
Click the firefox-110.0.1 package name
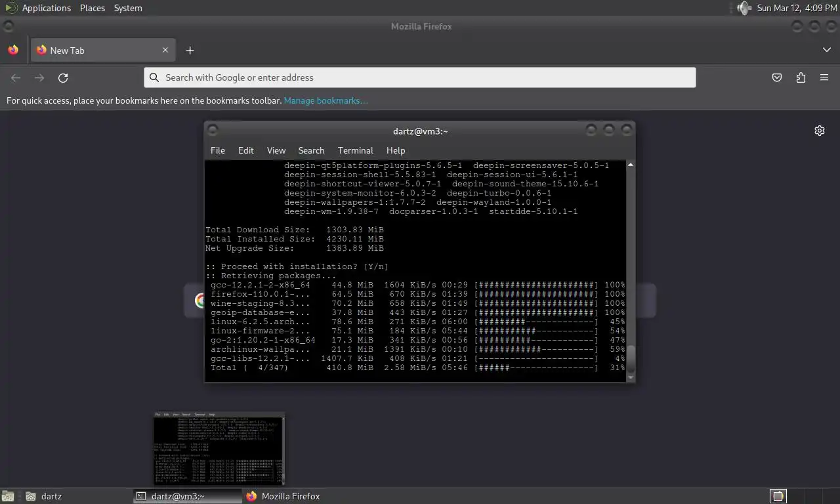[x=260, y=294]
